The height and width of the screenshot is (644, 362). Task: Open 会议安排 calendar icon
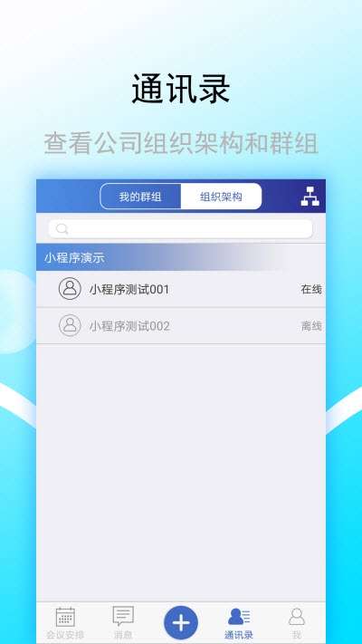[65, 617]
